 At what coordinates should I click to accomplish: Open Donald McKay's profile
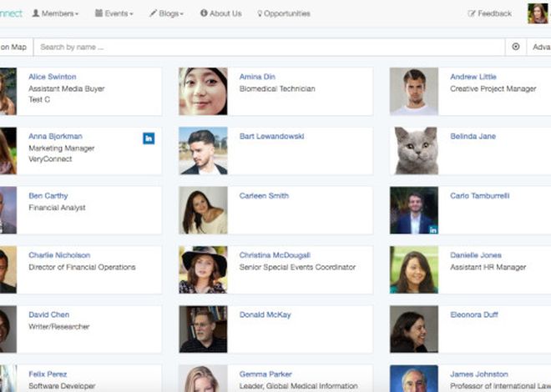point(265,314)
